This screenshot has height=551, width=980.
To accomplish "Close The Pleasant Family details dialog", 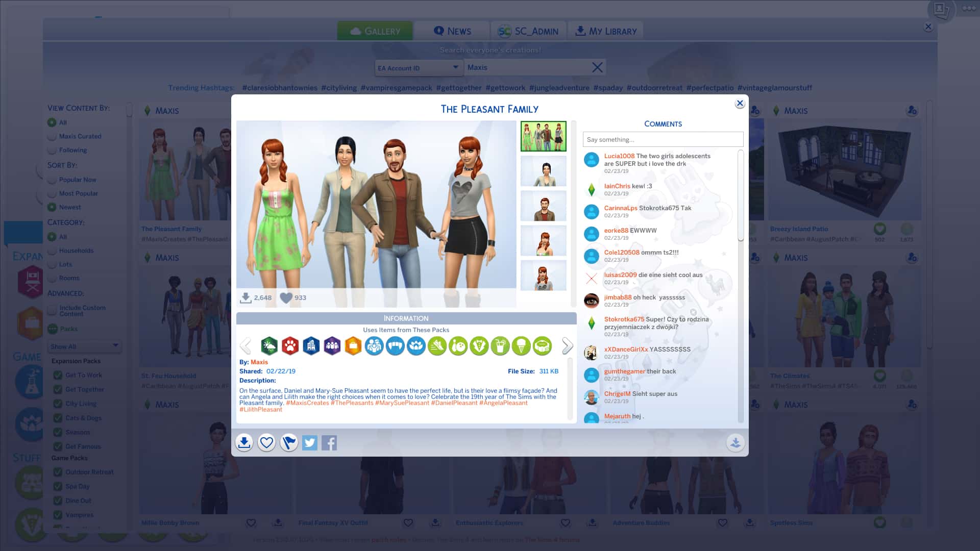I will (x=740, y=104).
